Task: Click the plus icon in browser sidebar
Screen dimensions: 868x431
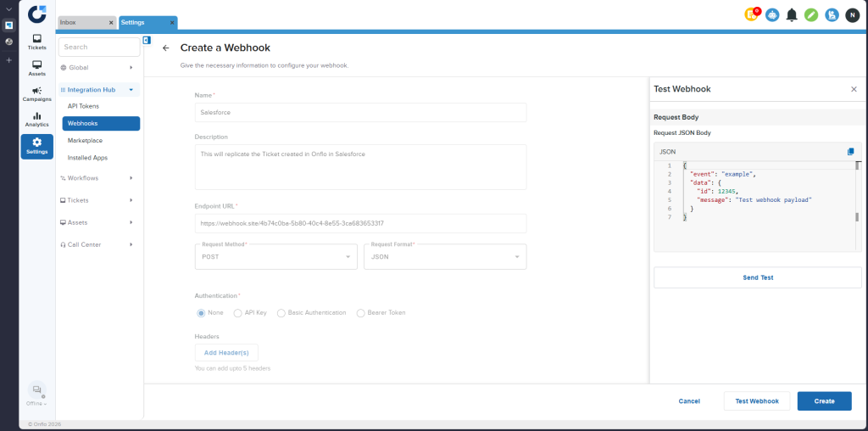Action: pyautogui.click(x=8, y=60)
